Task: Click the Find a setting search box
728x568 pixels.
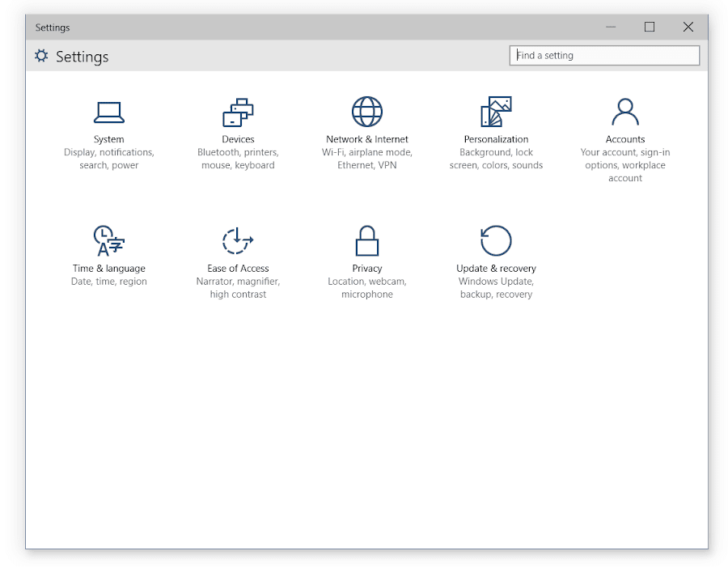Action: (x=604, y=55)
